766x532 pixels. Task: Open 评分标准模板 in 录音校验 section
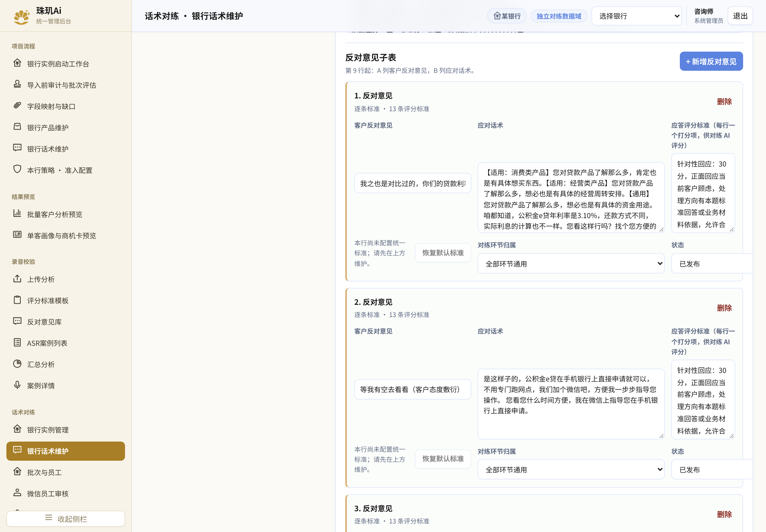coord(66,300)
